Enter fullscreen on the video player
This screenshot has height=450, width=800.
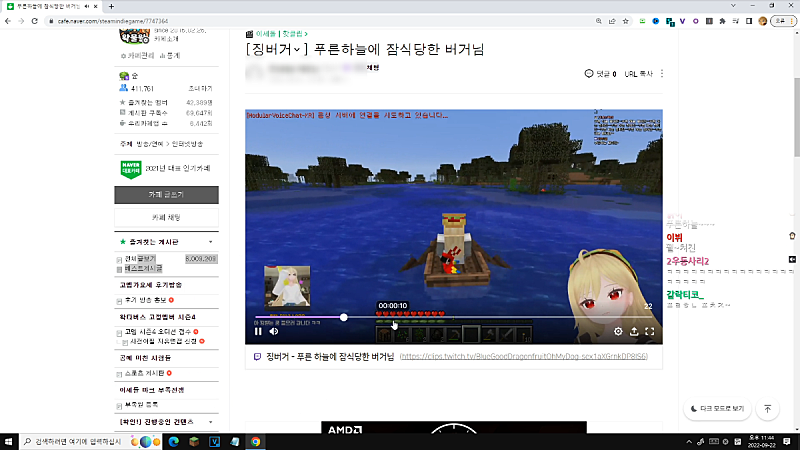(650, 332)
